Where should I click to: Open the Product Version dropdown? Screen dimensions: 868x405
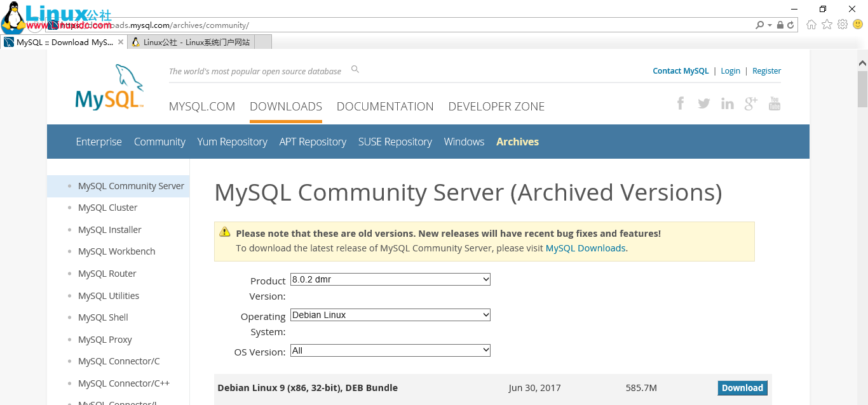390,279
